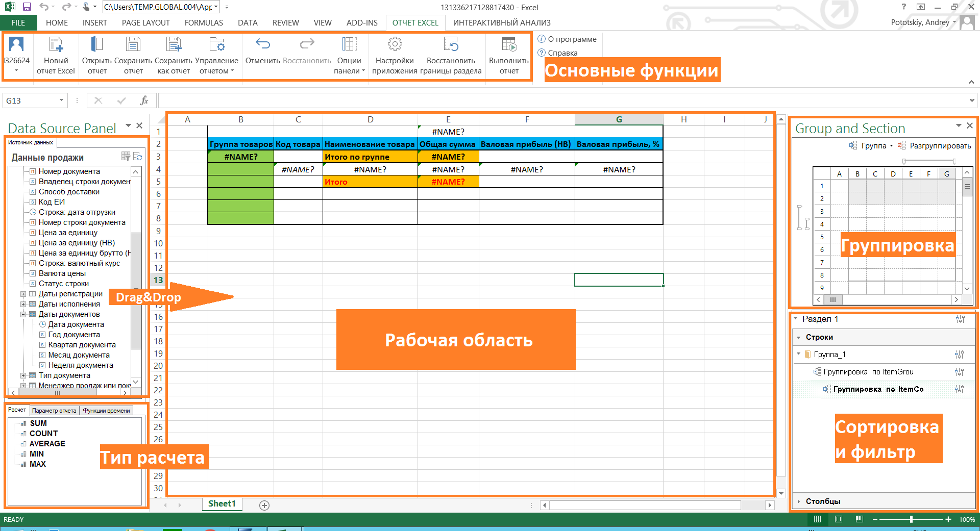This screenshot has height=531, width=980.
Task: Expand Даты исполнения tree node
Action: tap(23, 304)
